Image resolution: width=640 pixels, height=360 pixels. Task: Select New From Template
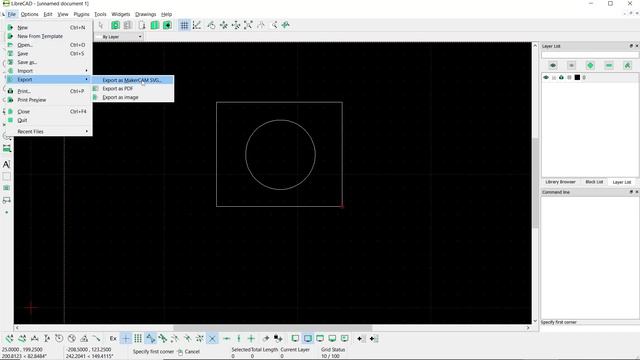(x=48, y=36)
